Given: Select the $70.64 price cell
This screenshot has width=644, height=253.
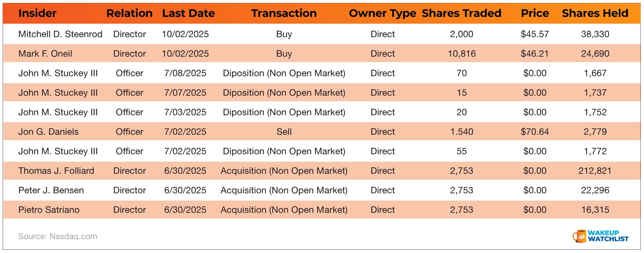Looking at the screenshot, I should (535, 132).
